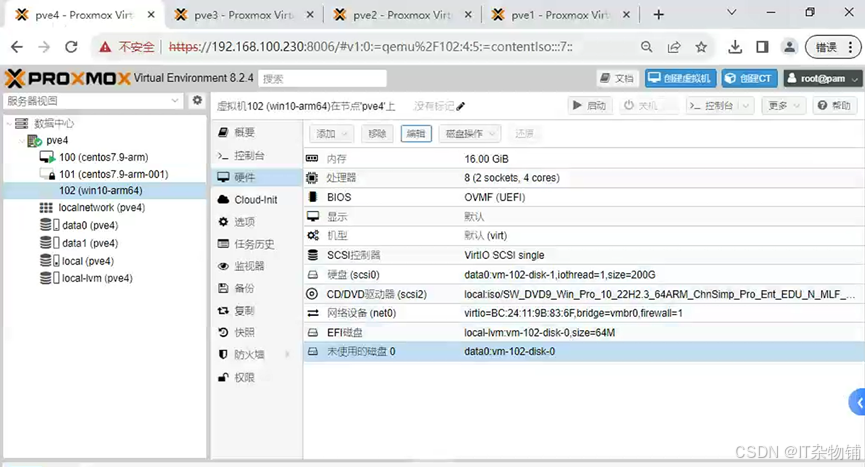Viewport: 865px width, 467px height.
Task: Click the CD/DVD drive disc icon
Action: coord(312,294)
